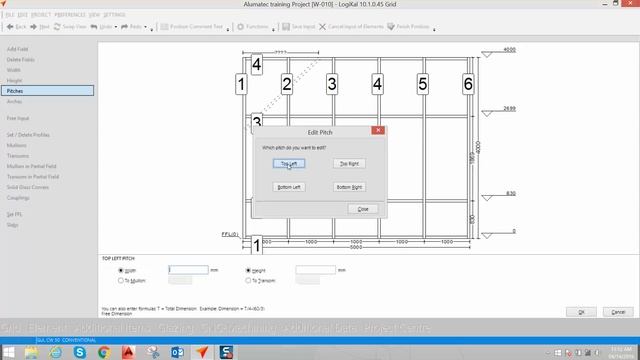Screen dimensions: 640x360
Task: Select the To Mullion radio button
Action: (121, 280)
